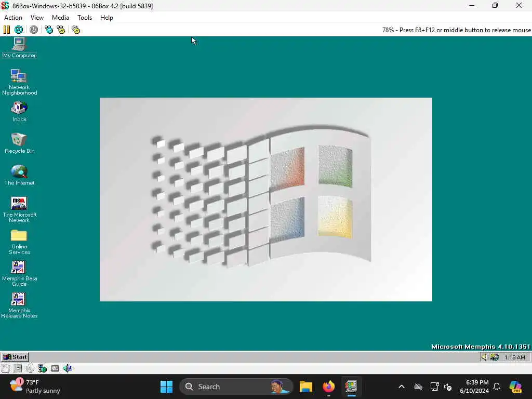Open the View menu
Screen dimensions: 532x399
(37, 18)
